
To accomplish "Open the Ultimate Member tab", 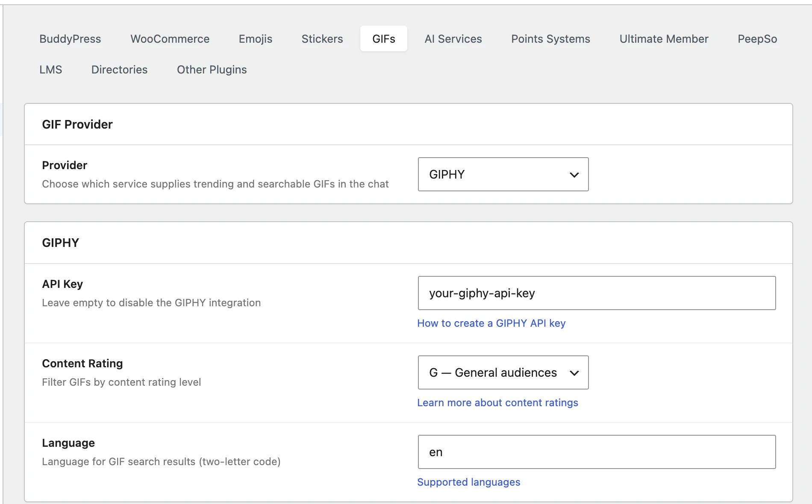I will [x=664, y=39].
